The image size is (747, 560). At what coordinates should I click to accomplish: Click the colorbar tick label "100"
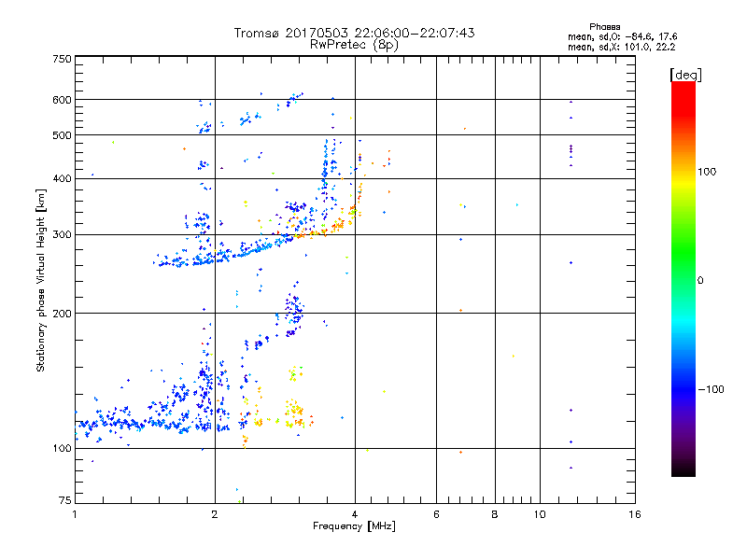[707, 172]
